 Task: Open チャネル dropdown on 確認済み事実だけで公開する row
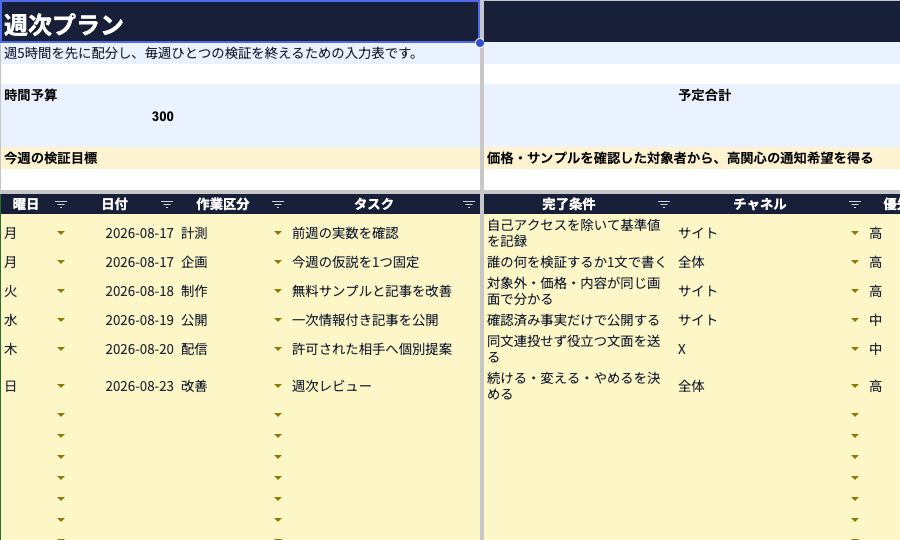pyautogui.click(x=855, y=320)
